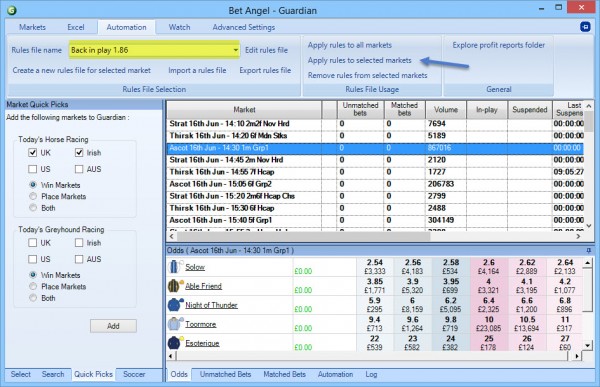Click the pin icon on the Odds panel header
Viewport: 600px width, 387px height.
(589, 250)
